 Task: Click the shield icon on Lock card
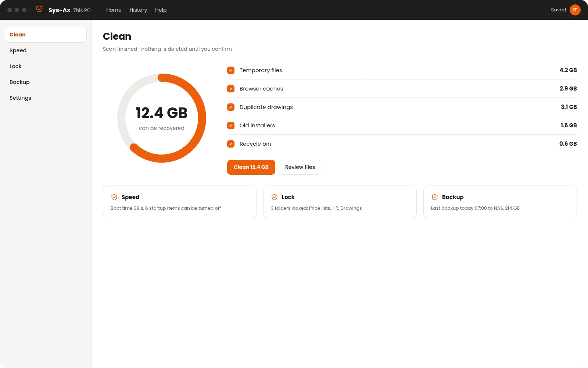click(x=275, y=197)
